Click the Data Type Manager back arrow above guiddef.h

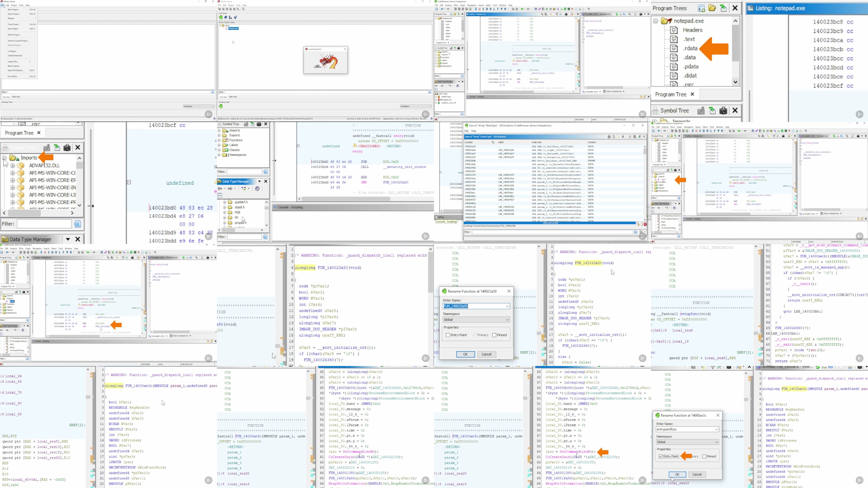pyautogui.click(x=220, y=189)
